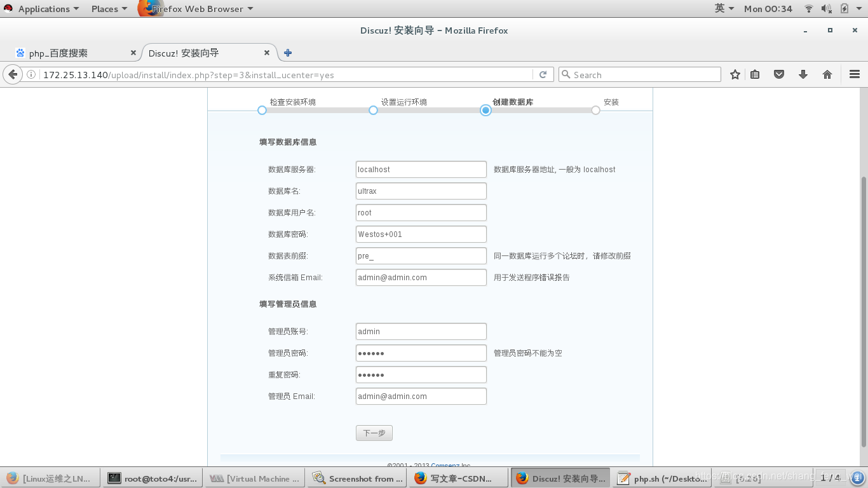868x488 pixels.
Task: Click the 填写管理员信息 heading
Action: pyautogui.click(x=288, y=304)
